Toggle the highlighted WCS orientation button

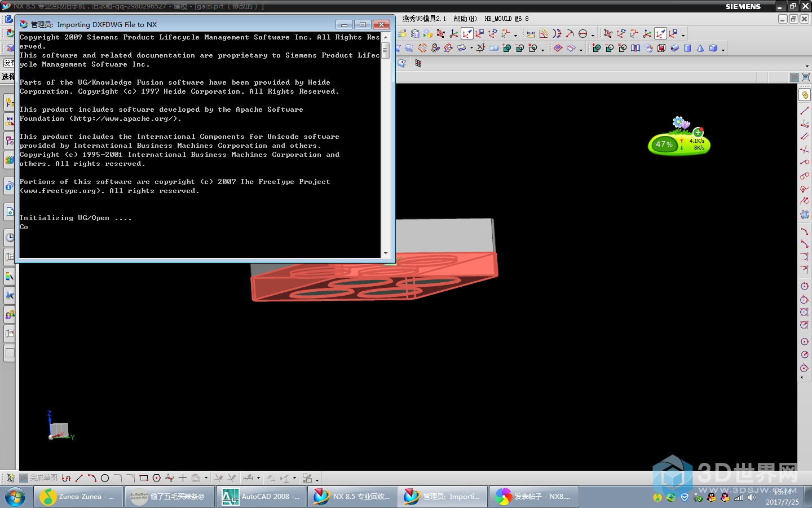point(467,34)
